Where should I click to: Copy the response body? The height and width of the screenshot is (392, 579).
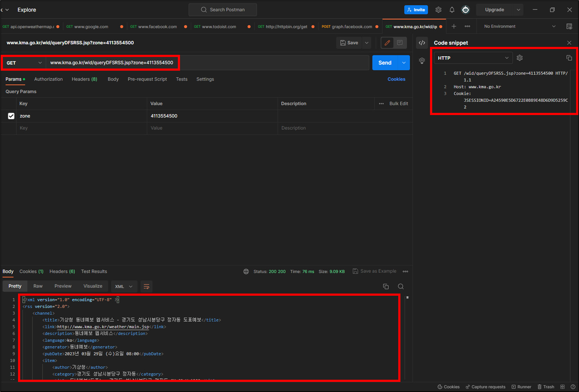pos(386,286)
